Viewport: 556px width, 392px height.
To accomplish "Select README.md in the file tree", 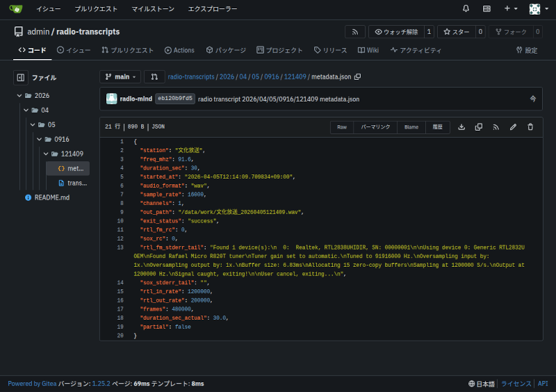I will [51, 197].
